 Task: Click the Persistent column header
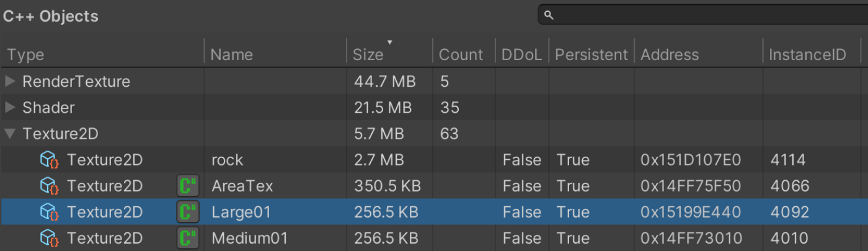click(x=591, y=55)
